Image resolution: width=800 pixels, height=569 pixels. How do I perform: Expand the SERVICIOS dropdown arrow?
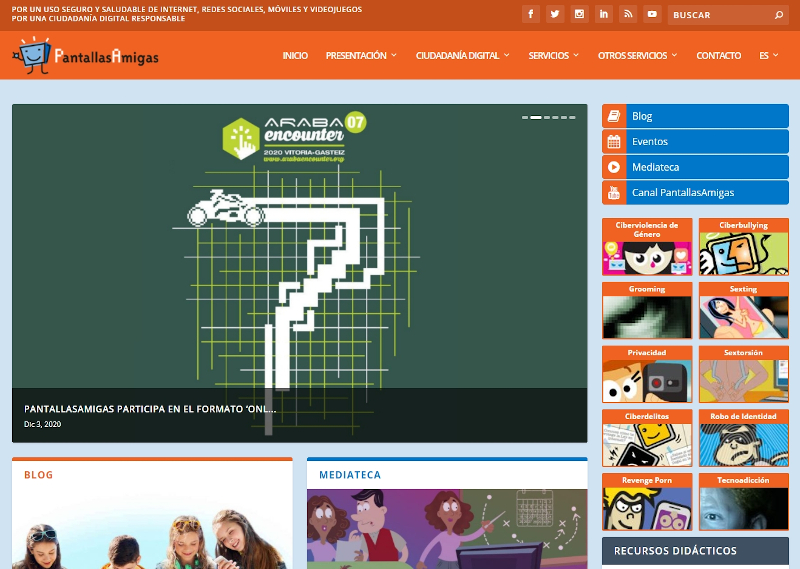pos(576,55)
